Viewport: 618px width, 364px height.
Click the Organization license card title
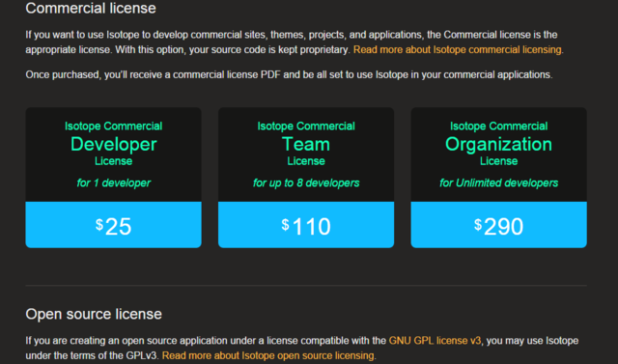(x=499, y=144)
